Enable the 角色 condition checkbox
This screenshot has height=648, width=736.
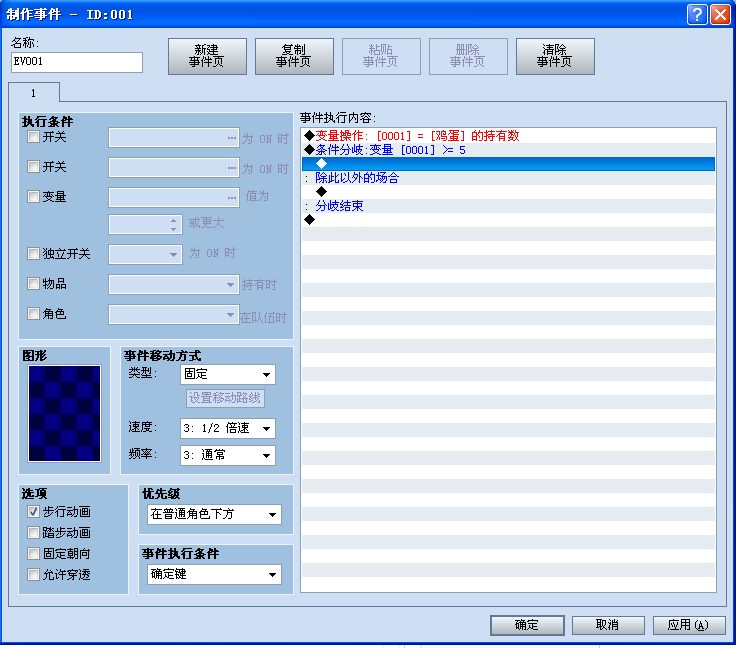[33, 313]
